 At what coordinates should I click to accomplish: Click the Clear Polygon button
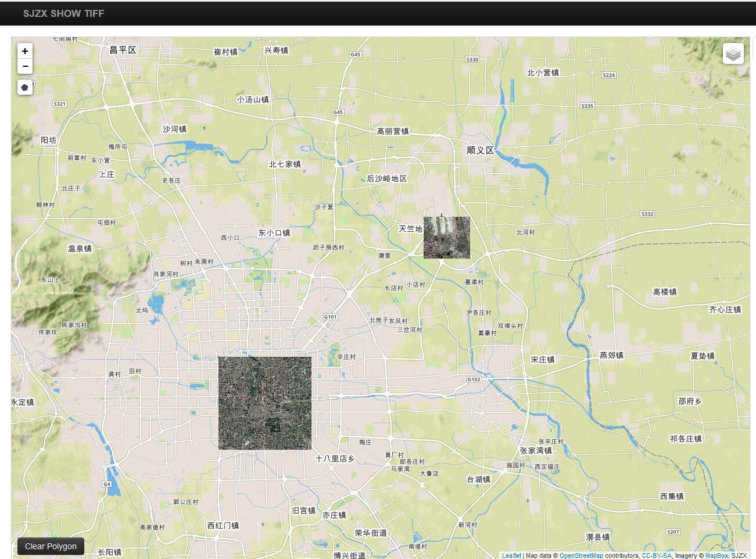point(51,546)
